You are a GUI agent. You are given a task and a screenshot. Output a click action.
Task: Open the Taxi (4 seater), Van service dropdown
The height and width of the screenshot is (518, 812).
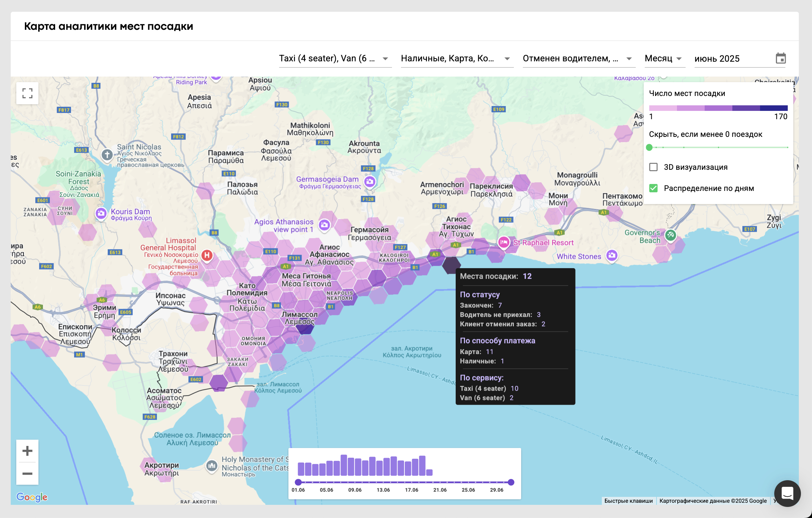pos(334,59)
